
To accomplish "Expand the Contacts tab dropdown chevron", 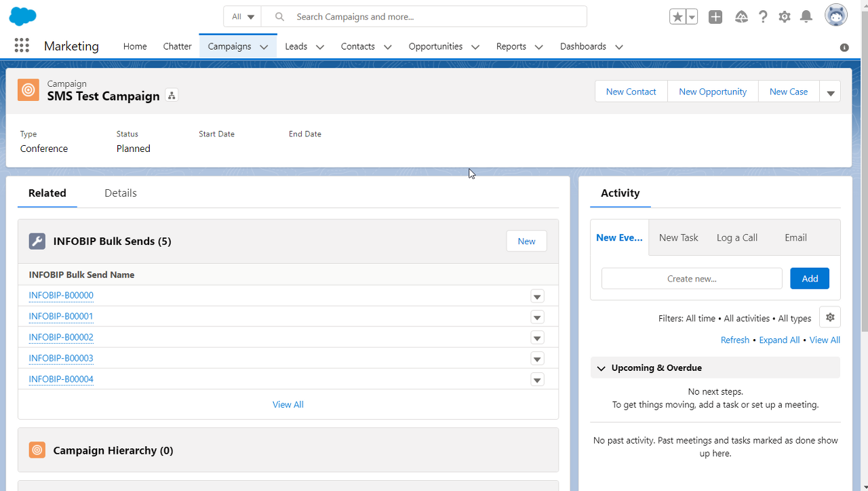I will click(x=388, y=47).
